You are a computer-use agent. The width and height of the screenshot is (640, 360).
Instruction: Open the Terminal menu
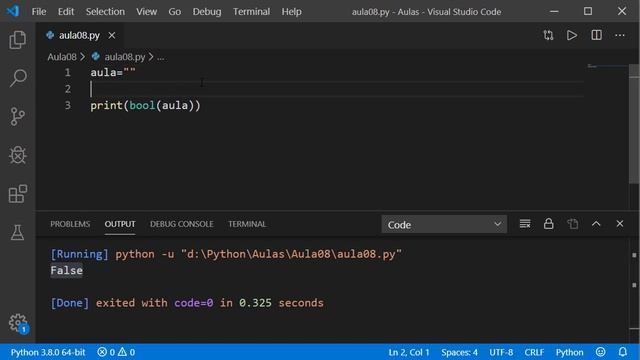251,11
